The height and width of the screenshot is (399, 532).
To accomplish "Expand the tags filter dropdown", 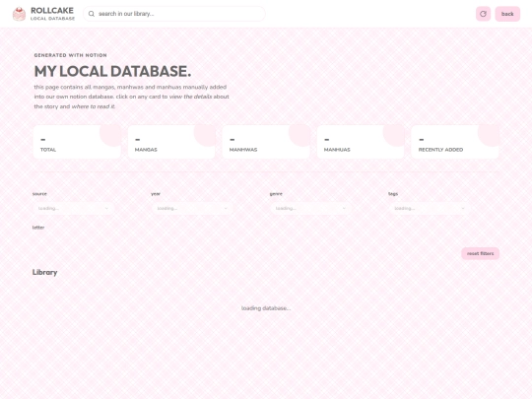I will [430, 208].
